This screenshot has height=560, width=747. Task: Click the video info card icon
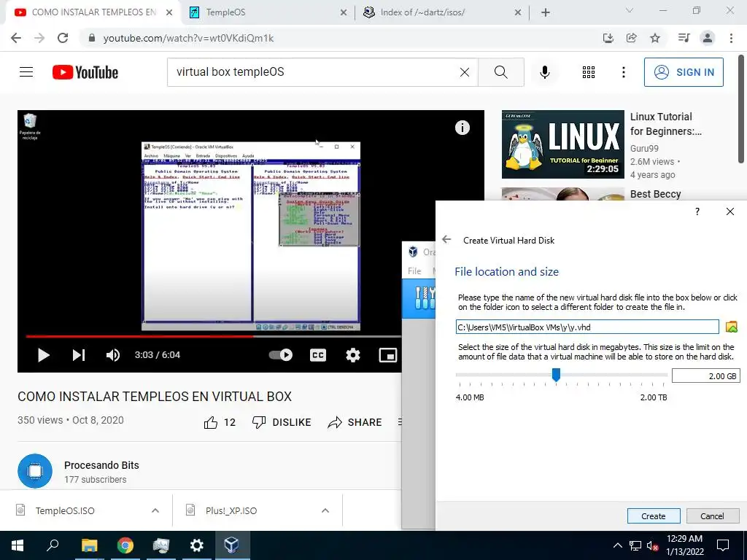pyautogui.click(x=462, y=128)
